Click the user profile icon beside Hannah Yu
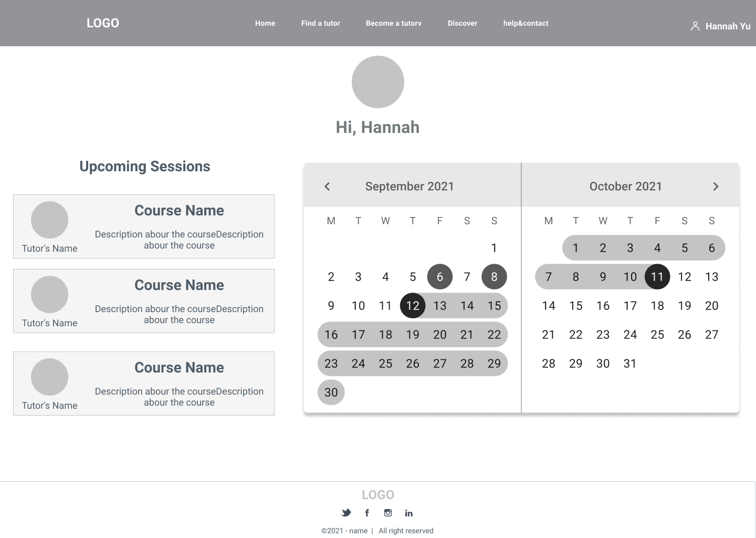 pyautogui.click(x=695, y=26)
